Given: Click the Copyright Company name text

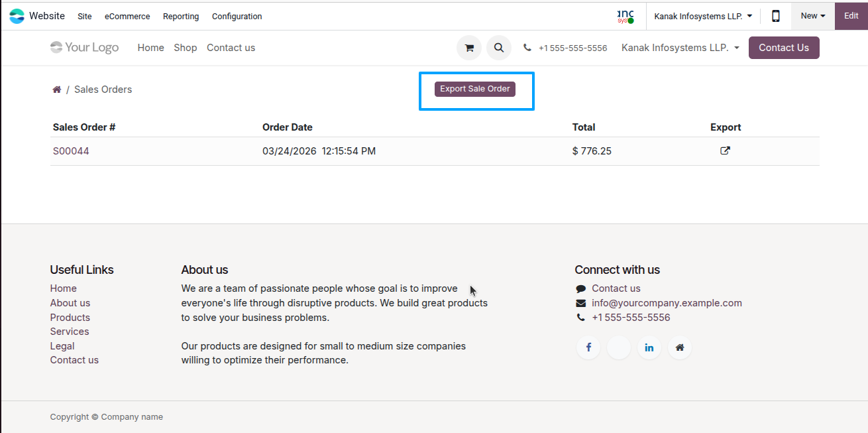Looking at the screenshot, I should [107, 417].
